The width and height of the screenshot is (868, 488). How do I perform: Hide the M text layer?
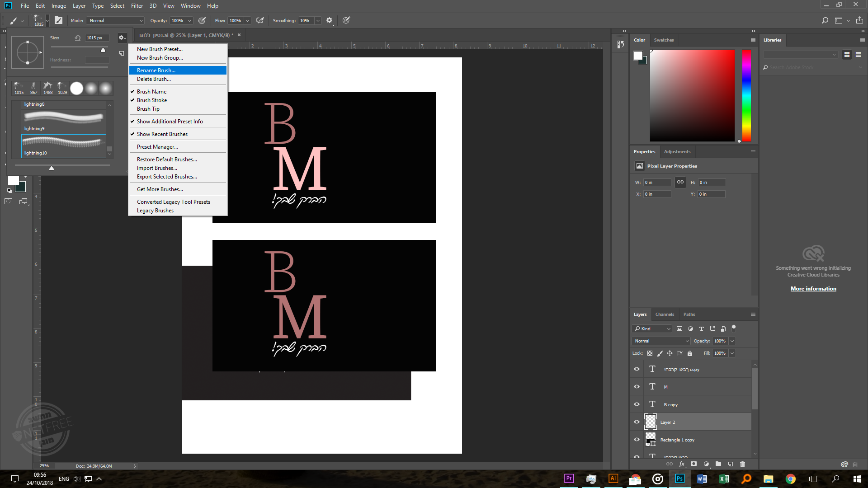[x=637, y=387]
